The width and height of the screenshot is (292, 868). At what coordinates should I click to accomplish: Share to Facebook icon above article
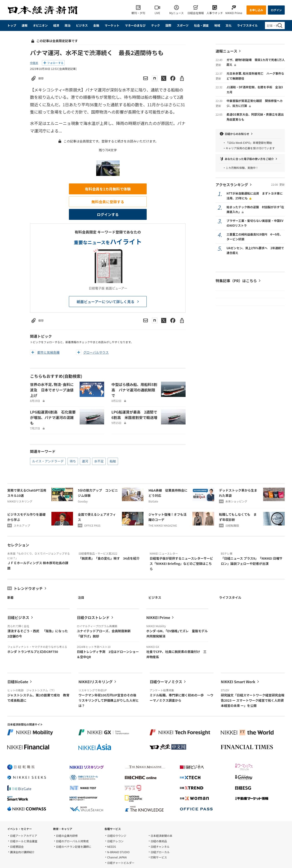point(173,78)
